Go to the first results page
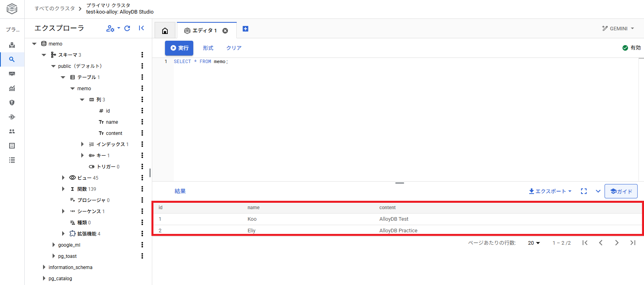Screen dimensions: 644x285 pyautogui.click(x=585, y=243)
